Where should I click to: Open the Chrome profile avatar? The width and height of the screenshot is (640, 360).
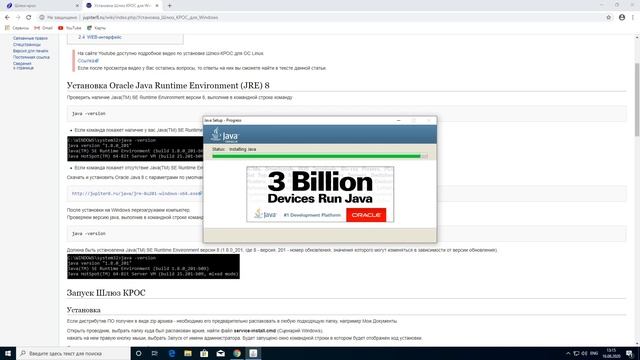coord(622,18)
